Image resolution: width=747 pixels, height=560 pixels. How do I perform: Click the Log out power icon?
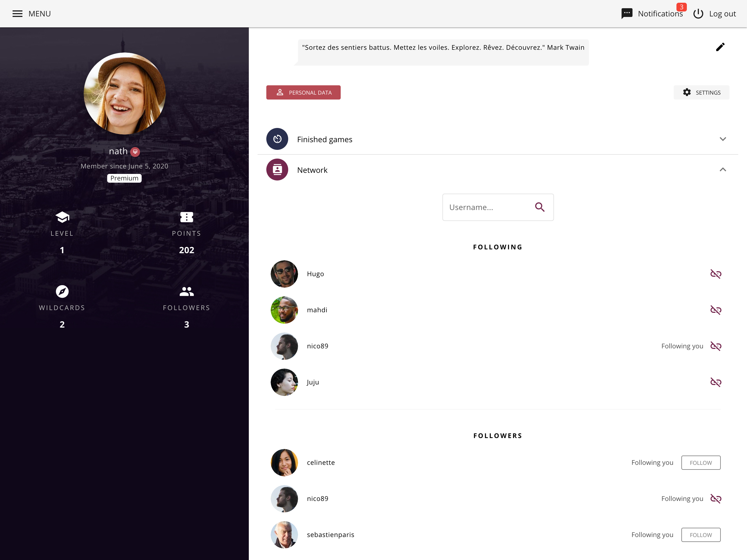coord(698,13)
